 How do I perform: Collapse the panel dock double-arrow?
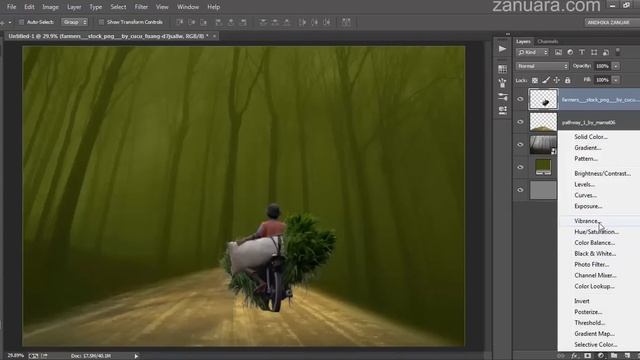508,34
